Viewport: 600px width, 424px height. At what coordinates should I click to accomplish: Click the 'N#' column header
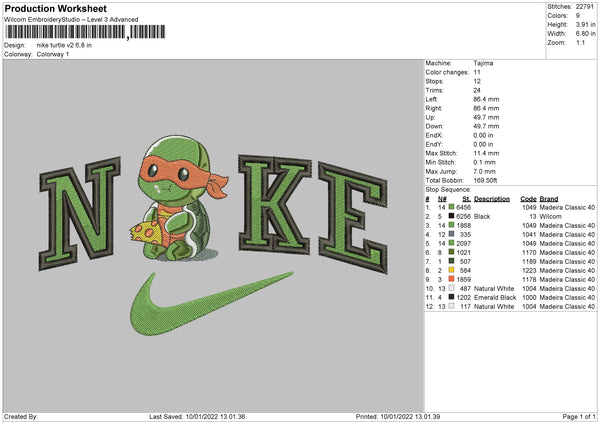pos(442,199)
